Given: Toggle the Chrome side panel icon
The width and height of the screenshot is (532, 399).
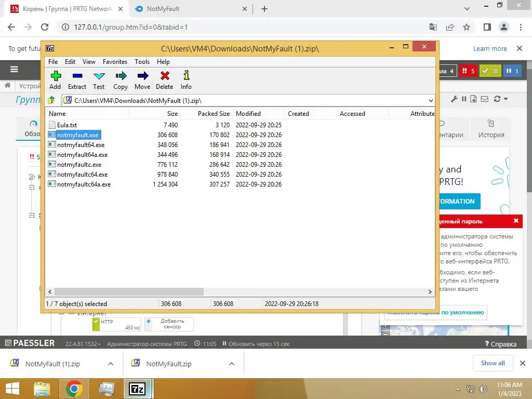Looking at the screenshot, I should [x=487, y=27].
